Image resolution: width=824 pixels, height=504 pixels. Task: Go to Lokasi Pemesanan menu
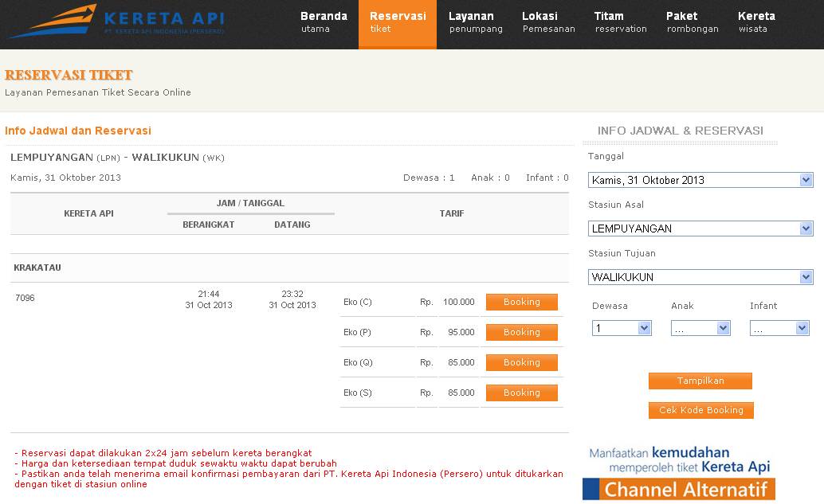[x=548, y=22]
